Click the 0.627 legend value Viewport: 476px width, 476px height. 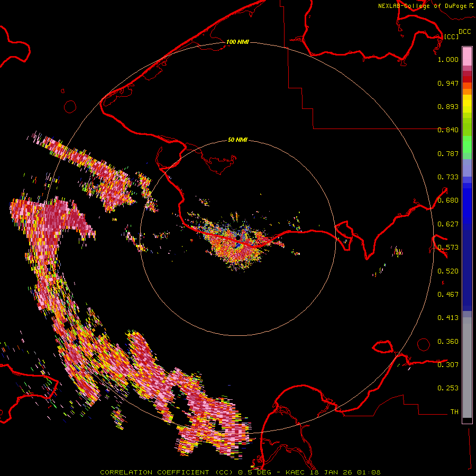coord(448,224)
